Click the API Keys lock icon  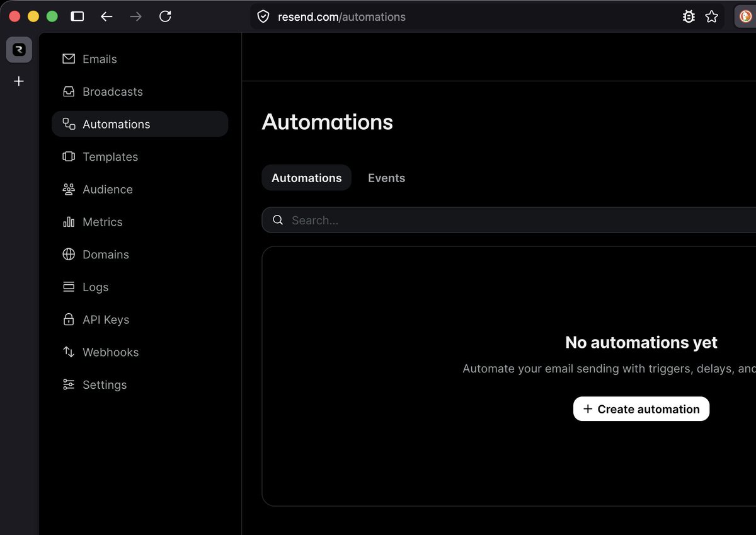(69, 319)
